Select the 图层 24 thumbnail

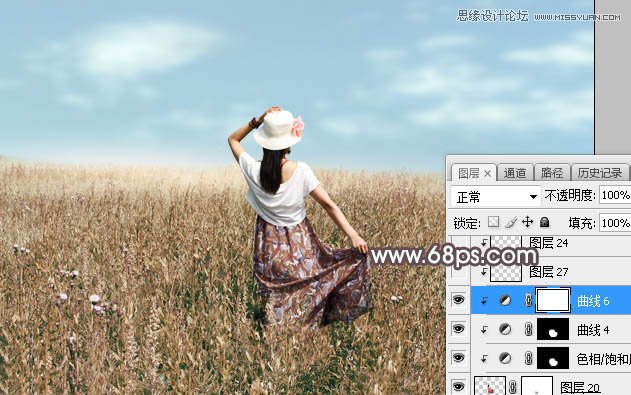[x=506, y=243]
